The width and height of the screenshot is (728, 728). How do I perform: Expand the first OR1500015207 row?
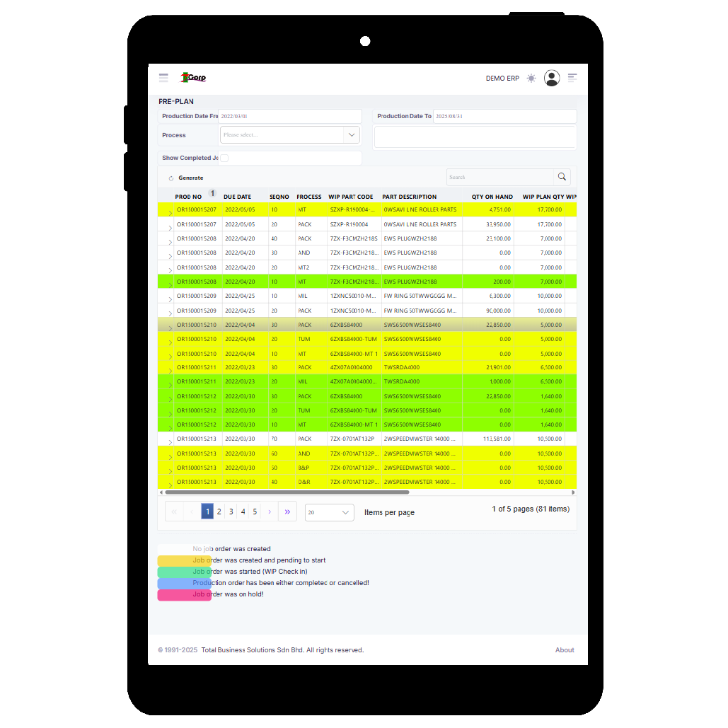[x=171, y=212]
